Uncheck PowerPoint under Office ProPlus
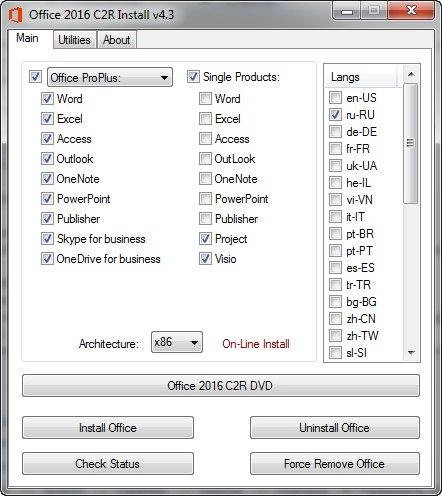Viewport: 442px width, 496px height. [47, 198]
